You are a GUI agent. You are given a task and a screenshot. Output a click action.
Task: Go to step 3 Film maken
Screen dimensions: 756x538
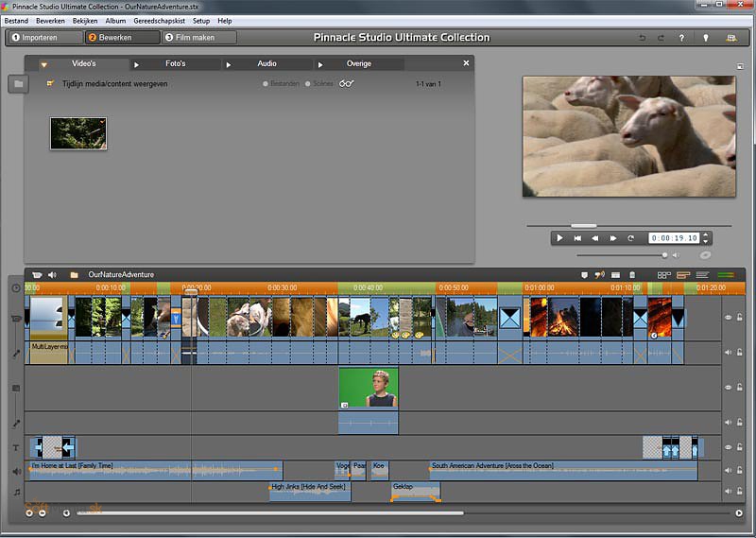[199, 38]
